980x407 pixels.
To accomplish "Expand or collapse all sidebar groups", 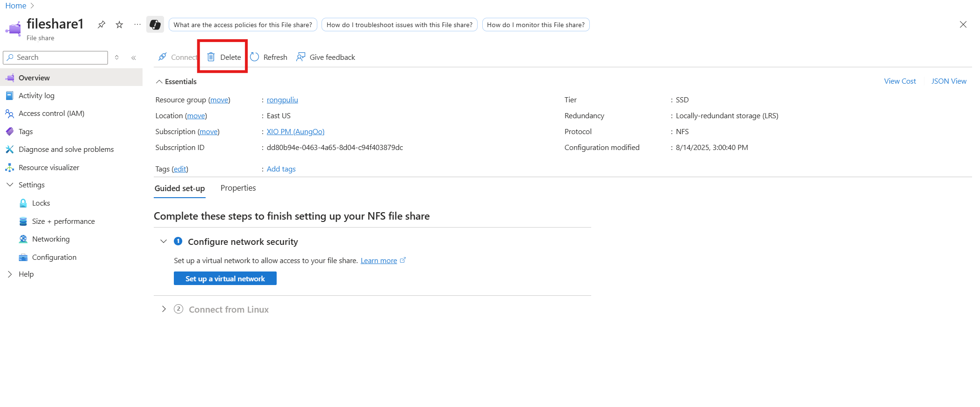I will click(117, 57).
